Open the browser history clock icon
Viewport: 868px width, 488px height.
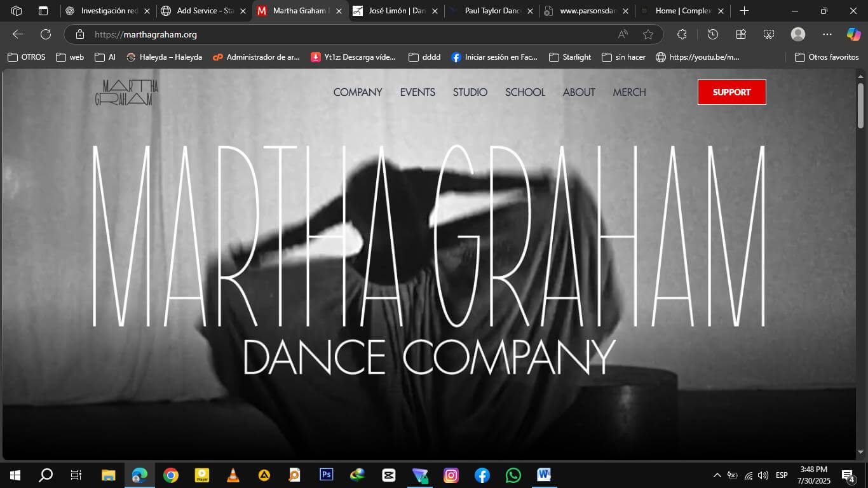(x=712, y=34)
